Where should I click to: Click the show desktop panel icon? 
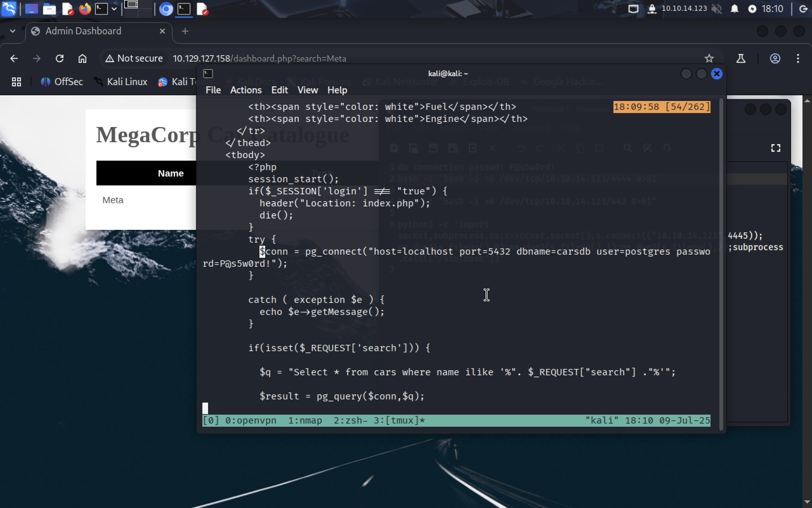tap(31, 9)
